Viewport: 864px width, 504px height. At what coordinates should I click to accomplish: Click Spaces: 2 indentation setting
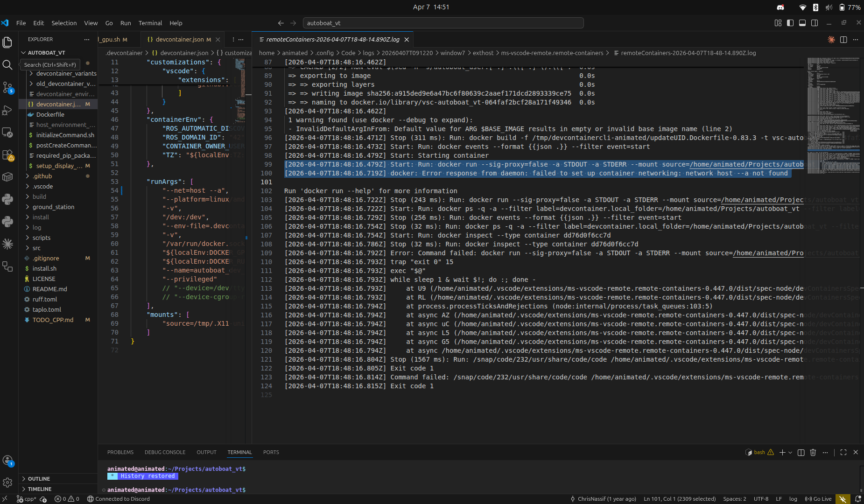pyautogui.click(x=734, y=499)
